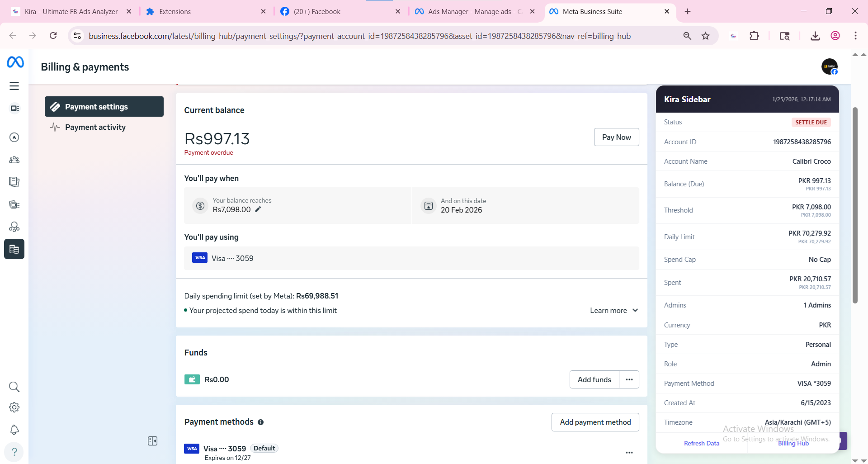Click the account profile avatar

(x=830, y=67)
